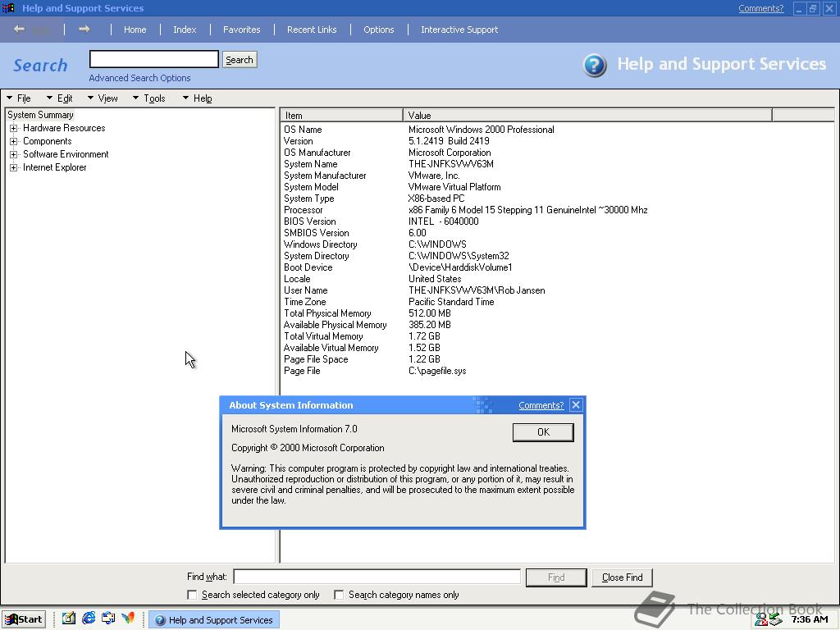Expand the Components tree node
This screenshot has width=840, height=630.
pos(13,141)
